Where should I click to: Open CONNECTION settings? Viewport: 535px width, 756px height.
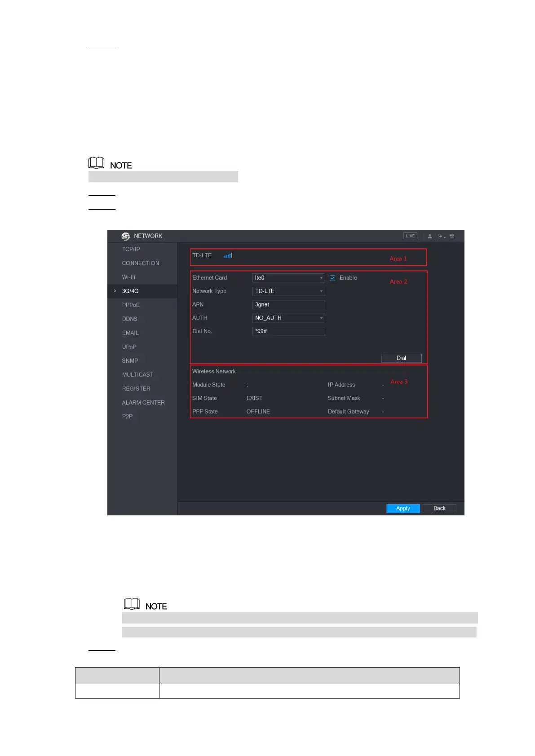(141, 263)
